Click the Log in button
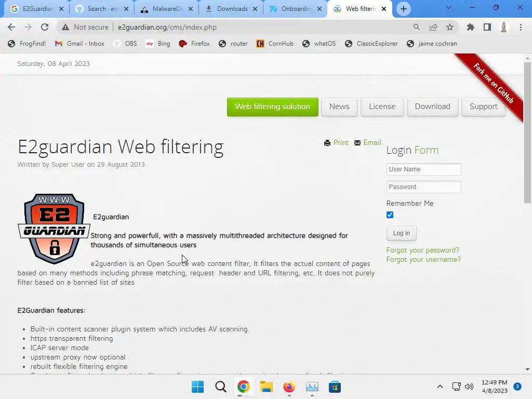This screenshot has height=399, width=532. [402, 233]
